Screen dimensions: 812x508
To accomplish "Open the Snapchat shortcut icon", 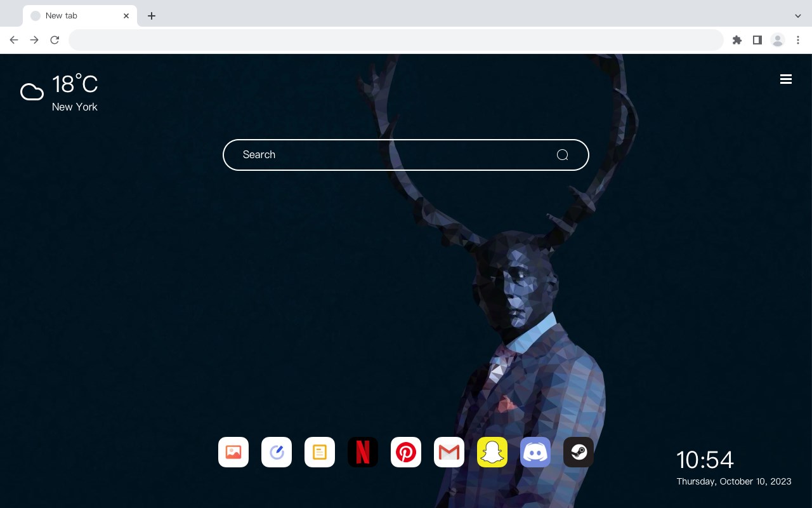I will (x=492, y=452).
